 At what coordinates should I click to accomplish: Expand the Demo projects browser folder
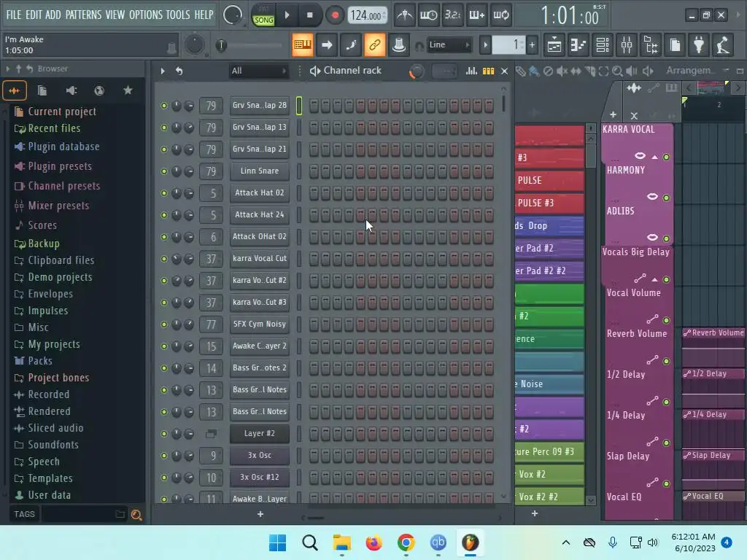tap(53, 277)
